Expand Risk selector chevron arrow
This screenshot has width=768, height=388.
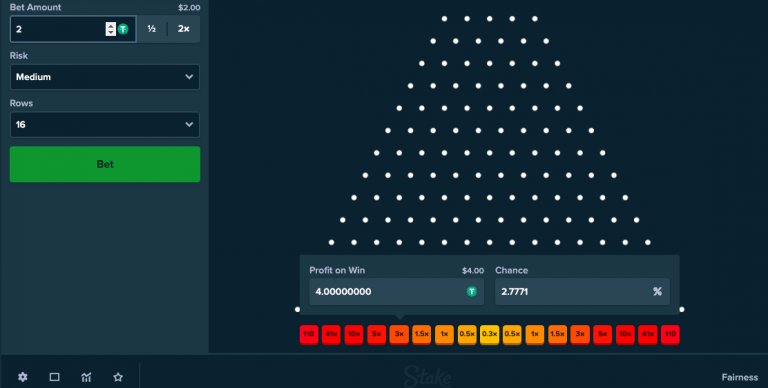[x=189, y=77]
